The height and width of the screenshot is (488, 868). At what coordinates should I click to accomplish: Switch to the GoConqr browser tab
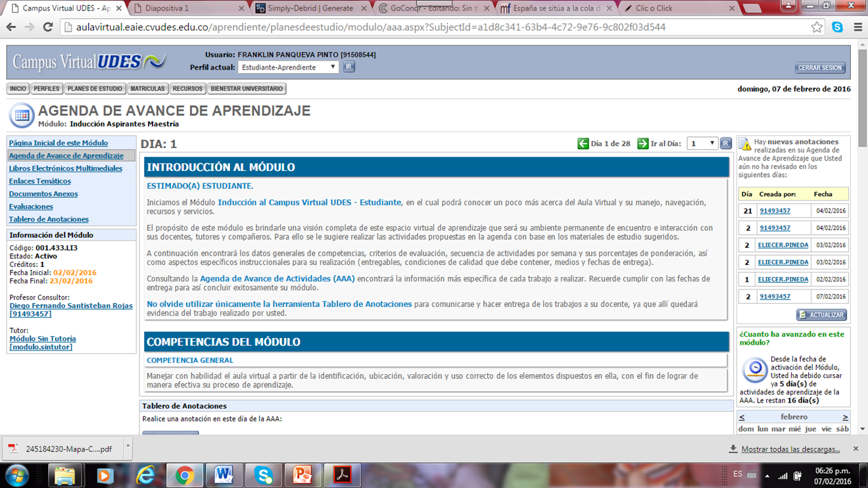(x=433, y=9)
